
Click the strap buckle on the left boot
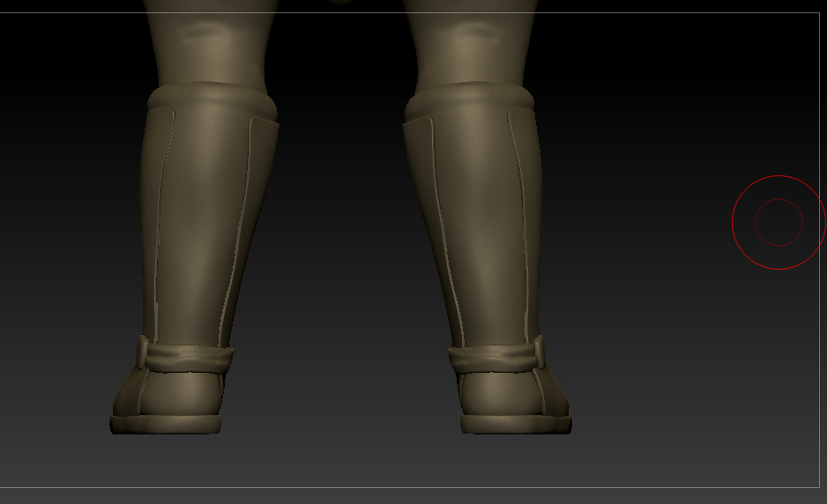(143, 351)
